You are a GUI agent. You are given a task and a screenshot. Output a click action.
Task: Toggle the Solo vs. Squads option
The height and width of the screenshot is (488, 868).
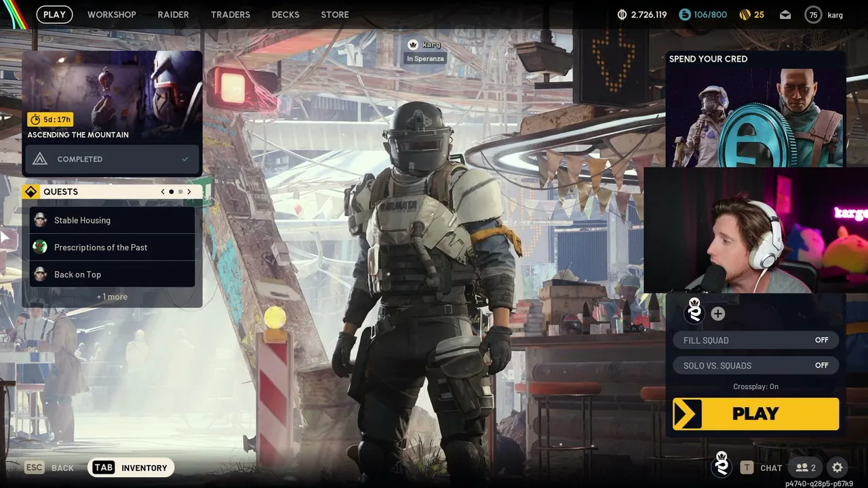coord(756,365)
